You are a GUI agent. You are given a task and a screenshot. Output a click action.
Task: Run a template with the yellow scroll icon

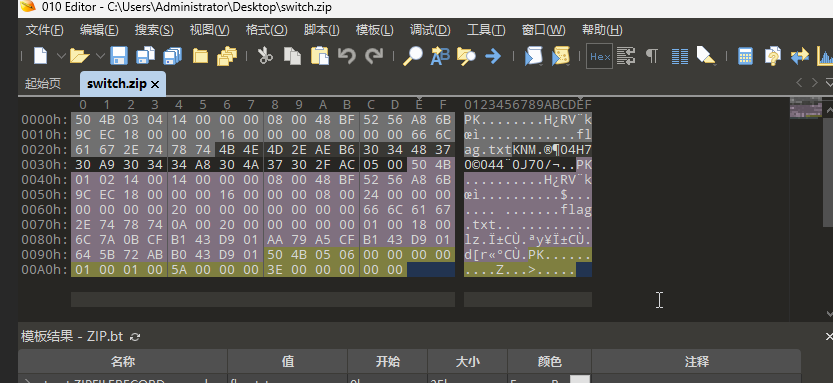560,56
